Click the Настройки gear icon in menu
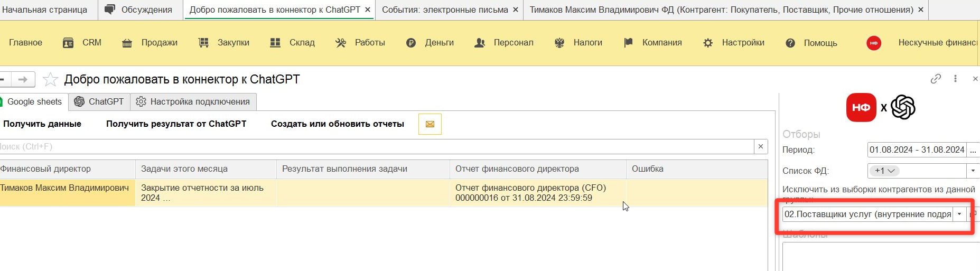980x271 pixels. 708,43
